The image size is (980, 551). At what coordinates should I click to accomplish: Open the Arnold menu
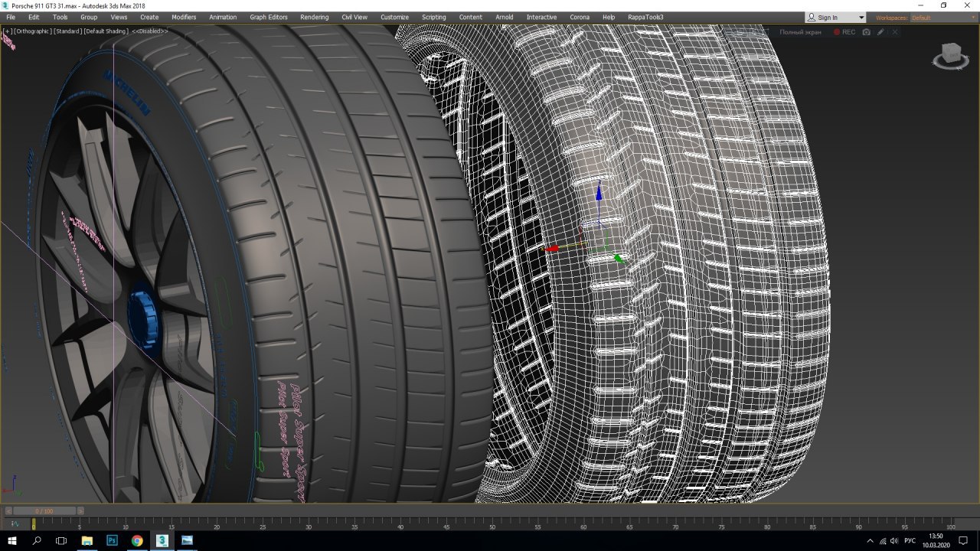coord(505,17)
